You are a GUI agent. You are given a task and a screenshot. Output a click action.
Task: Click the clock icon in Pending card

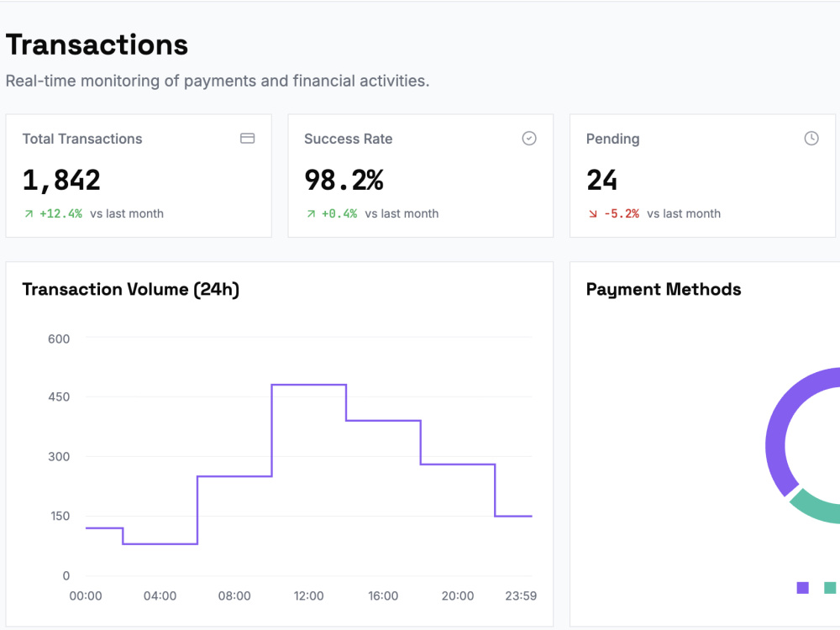[811, 139]
